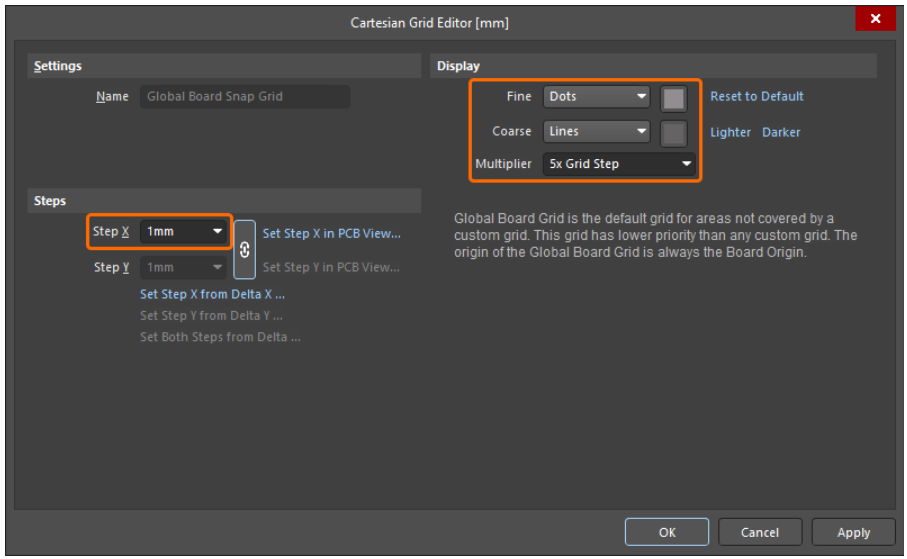Open the Coarse display style dropdown
The image size is (907, 559).
click(597, 131)
